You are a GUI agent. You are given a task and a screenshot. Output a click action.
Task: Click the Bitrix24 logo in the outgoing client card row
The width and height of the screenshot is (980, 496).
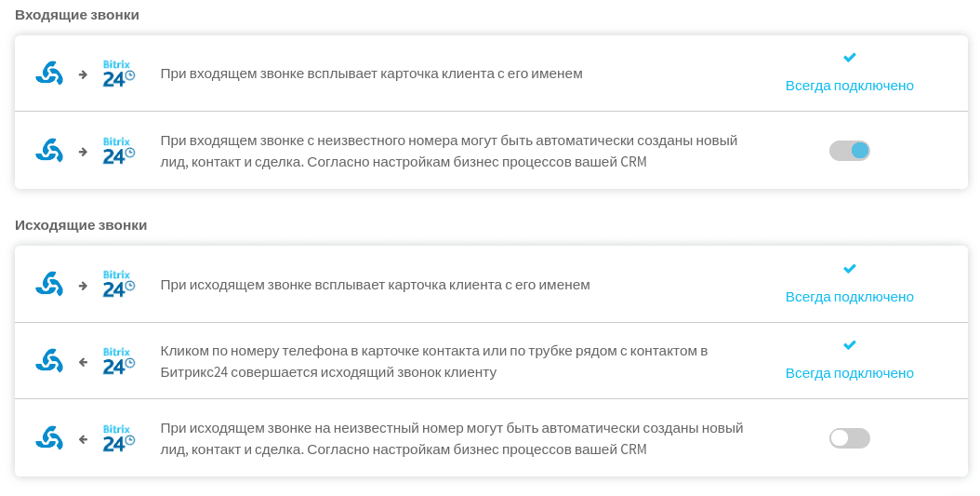tap(119, 285)
